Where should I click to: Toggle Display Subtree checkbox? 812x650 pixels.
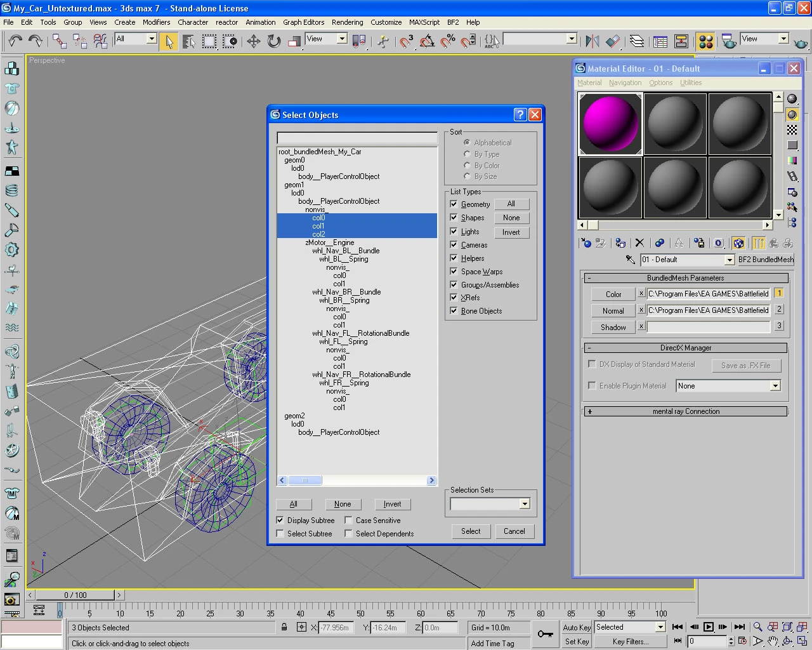(280, 520)
